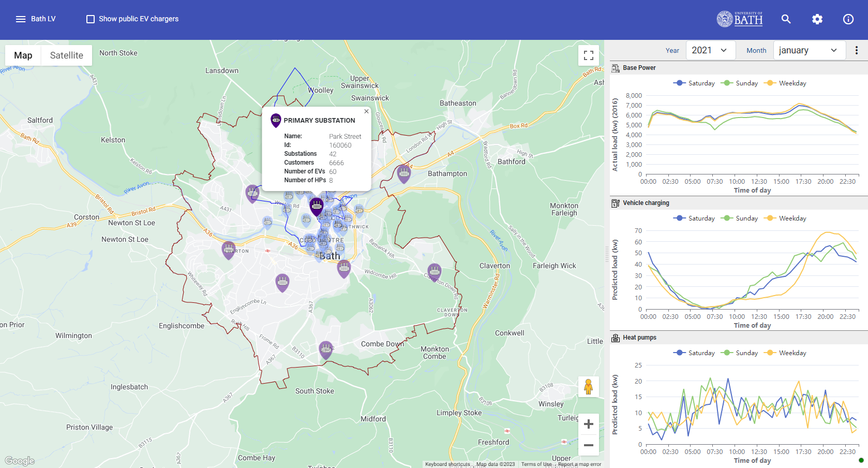Enable Show public EV chargers checkbox
Viewport: 868px width, 468px height.
(x=91, y=19)
